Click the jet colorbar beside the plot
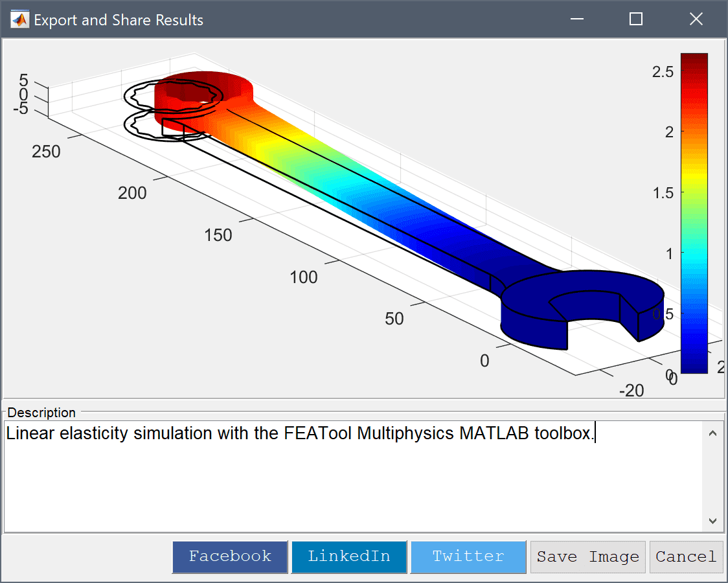This screenshot has width=728, height=583. 694,213
